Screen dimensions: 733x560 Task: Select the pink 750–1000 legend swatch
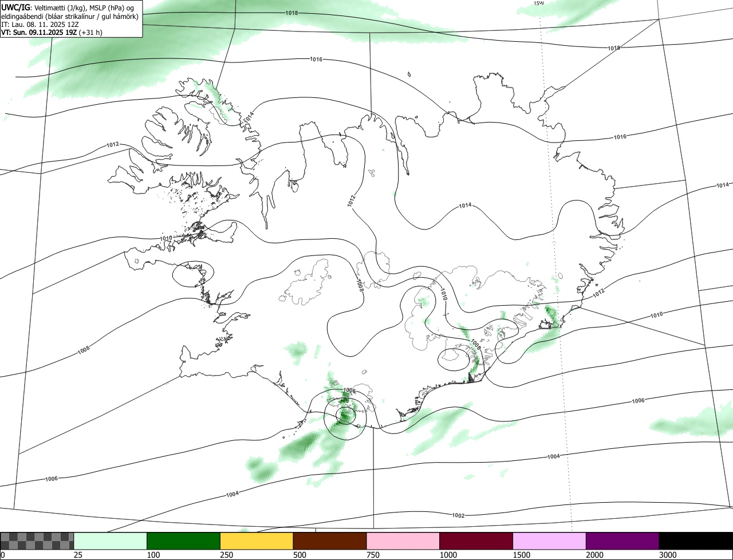tap(403, 541)
